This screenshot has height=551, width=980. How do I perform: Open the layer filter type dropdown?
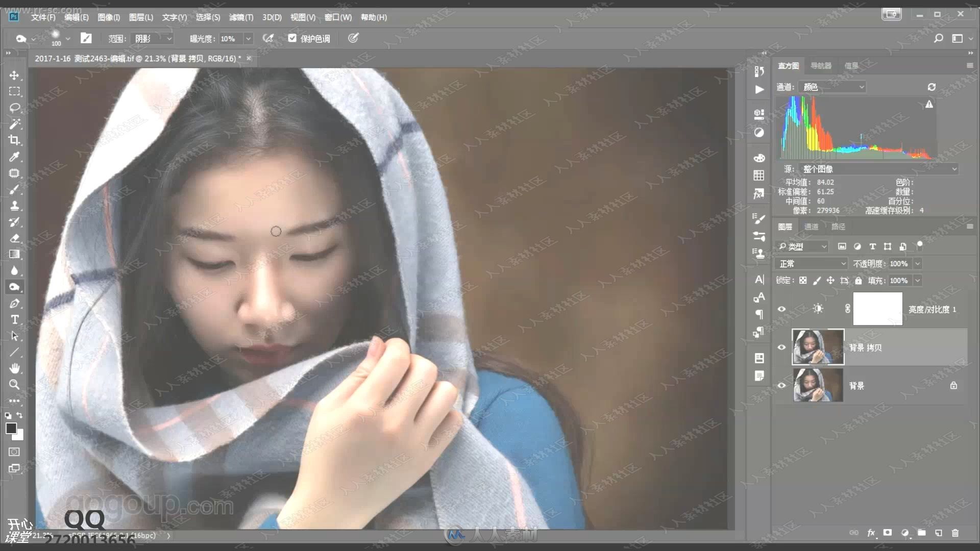(x=801, y=247)
